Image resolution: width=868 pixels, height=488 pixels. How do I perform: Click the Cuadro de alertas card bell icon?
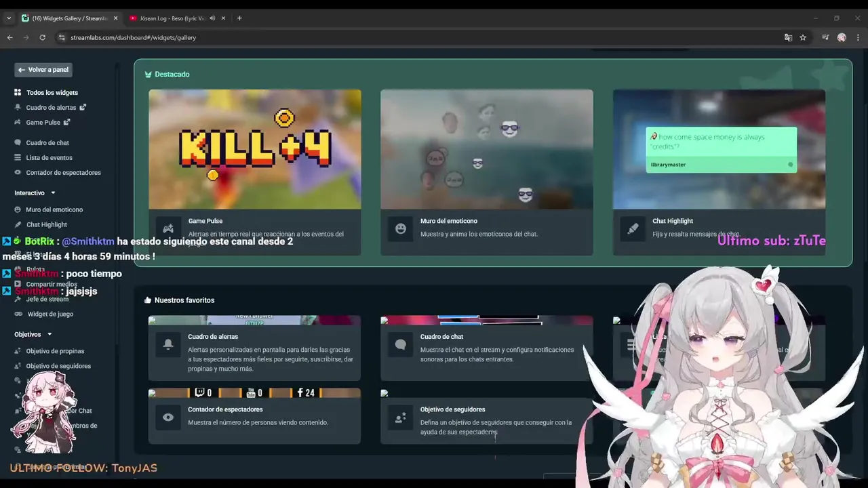[168, 344]
